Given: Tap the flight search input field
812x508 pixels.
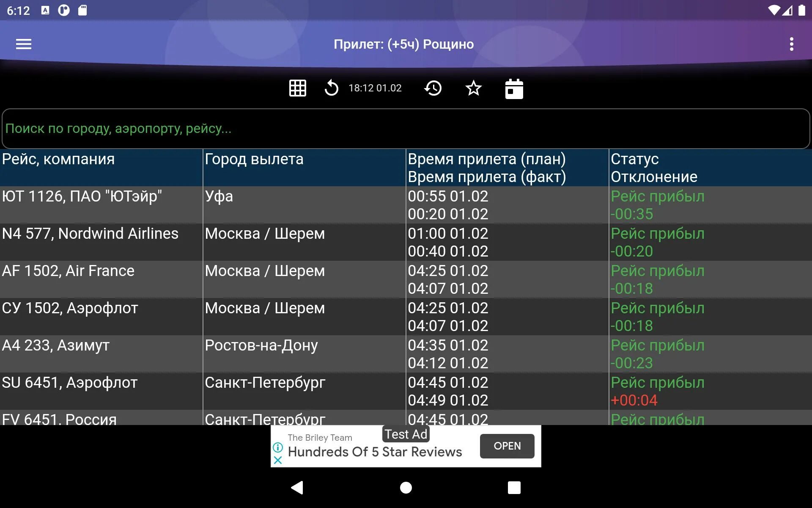Looking at the screenshot, I should (x=406, y=129).
